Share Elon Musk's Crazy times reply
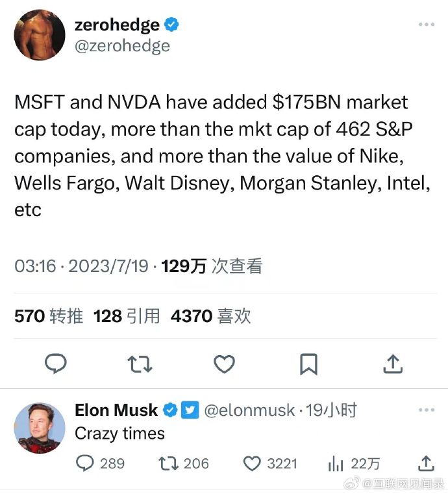The image size is (448, 494). pyautogui.click(x=427, y=463)
